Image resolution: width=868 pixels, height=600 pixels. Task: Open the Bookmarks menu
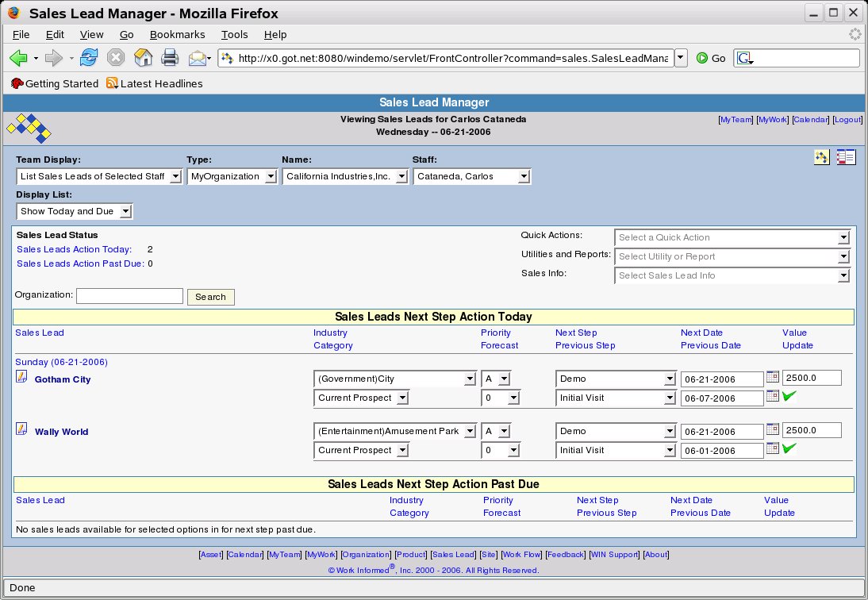[x=177, y=35]
